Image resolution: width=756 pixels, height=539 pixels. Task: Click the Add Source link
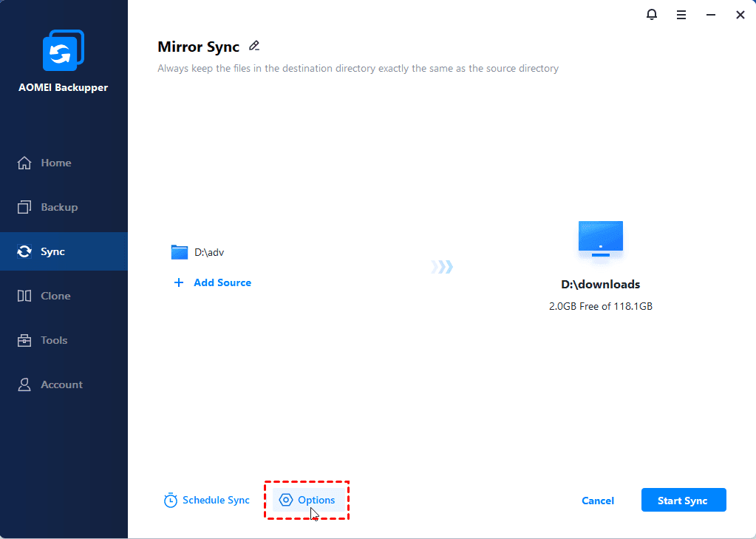[x=222, y=282]
